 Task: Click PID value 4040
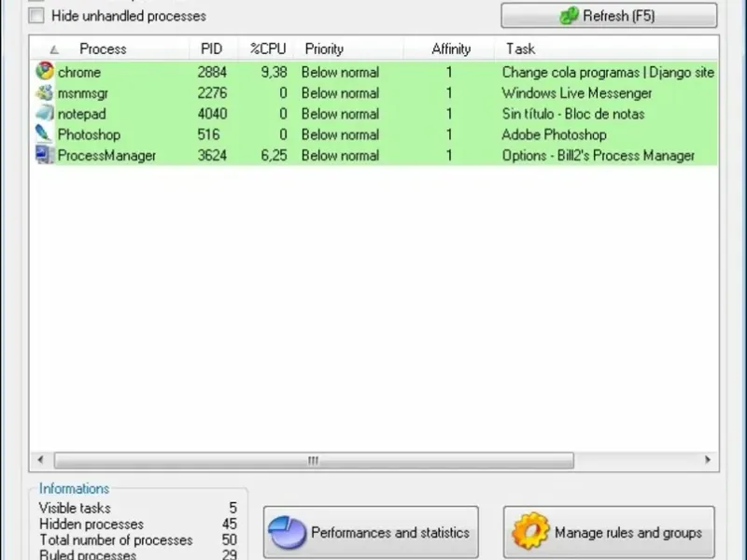(x=212, y=114)
